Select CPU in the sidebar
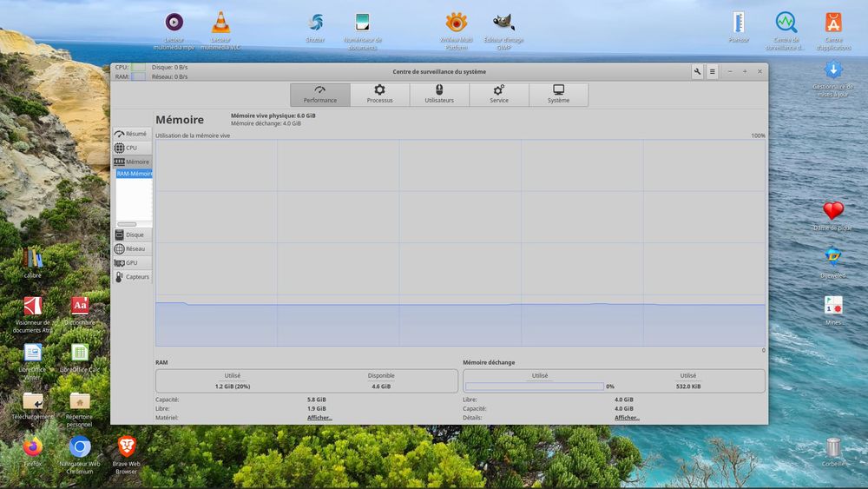The image size is (868, 489). coord(132,148)
